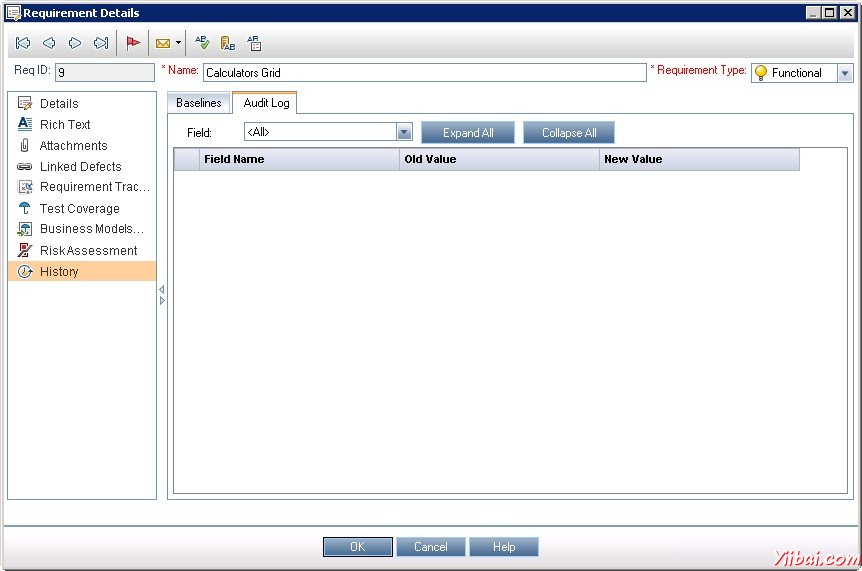Go to the previous entity
The width and height of the screenshot is (862, 571).
click(49, 43)
